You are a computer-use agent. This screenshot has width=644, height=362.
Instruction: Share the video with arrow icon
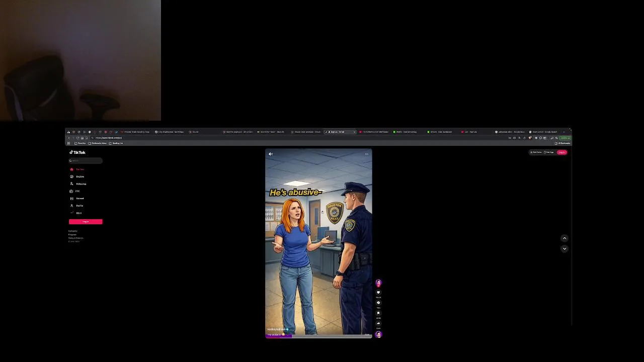378,323
